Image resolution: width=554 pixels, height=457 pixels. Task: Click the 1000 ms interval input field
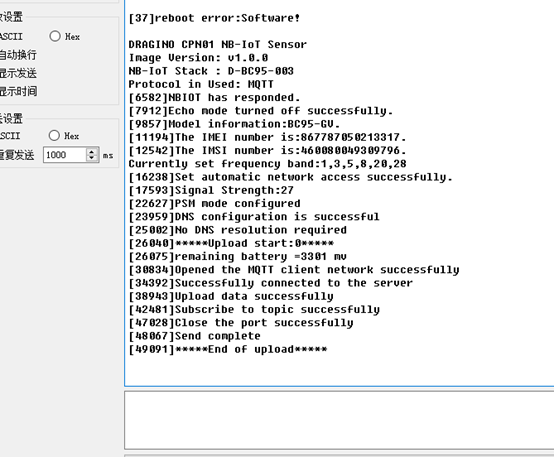65,155
